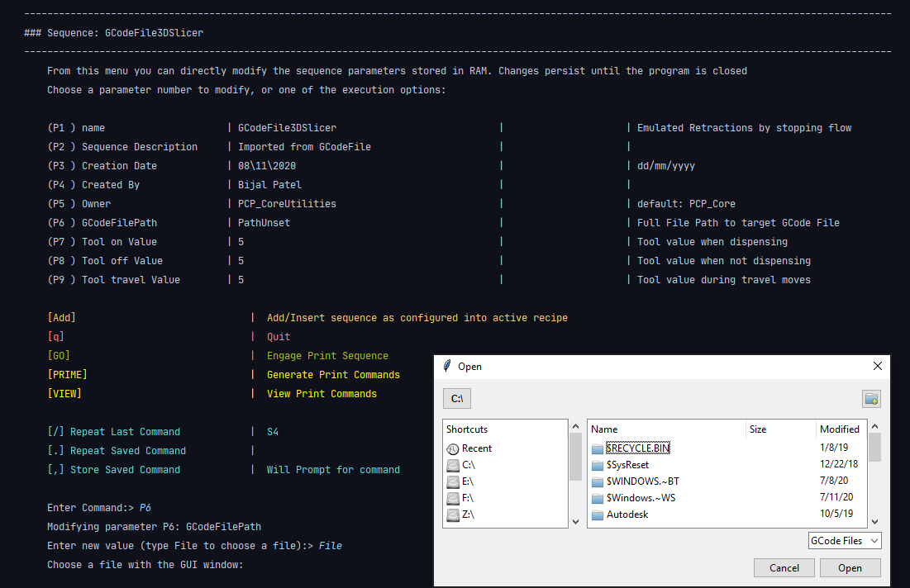Click the Z:\ drive icon in Shortcuts
The image size is (910, 588).
pyautogui.click(x=453, y=515)
